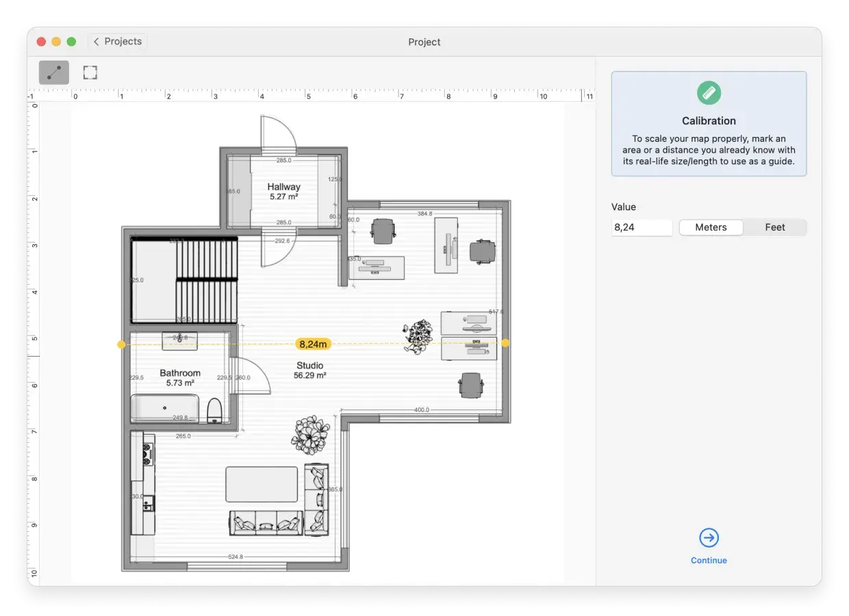Switch units to Meters
Screen dimensions: 849x616
(x=711, y=227)
